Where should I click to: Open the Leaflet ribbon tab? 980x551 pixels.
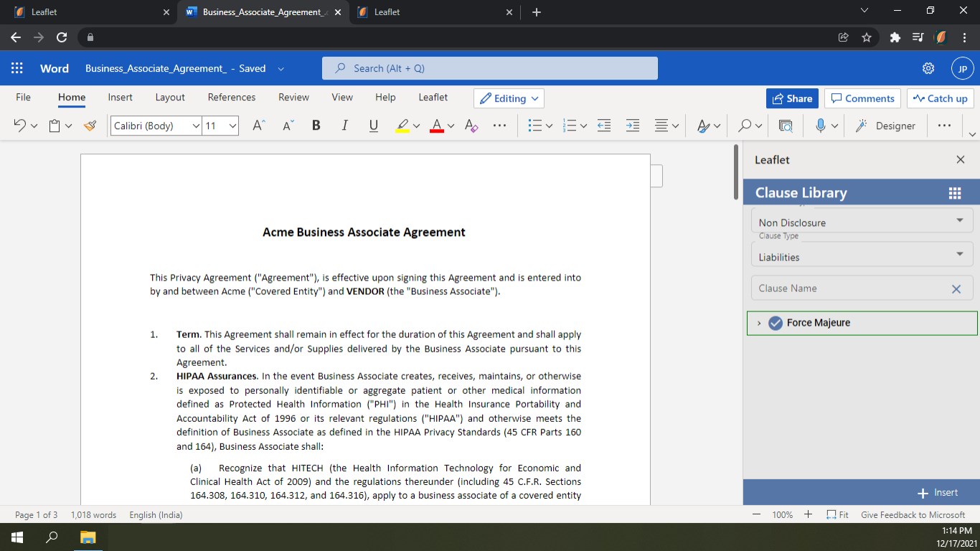click(433, 98)
